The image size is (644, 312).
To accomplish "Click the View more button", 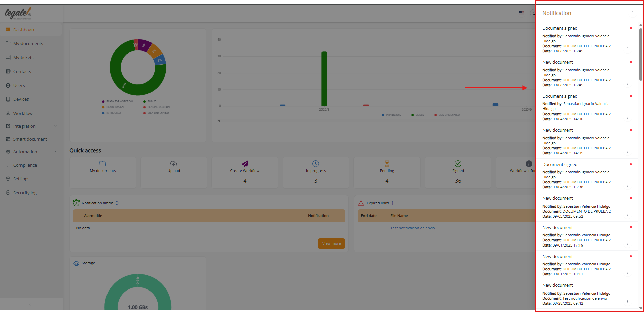I will [332, 243].
